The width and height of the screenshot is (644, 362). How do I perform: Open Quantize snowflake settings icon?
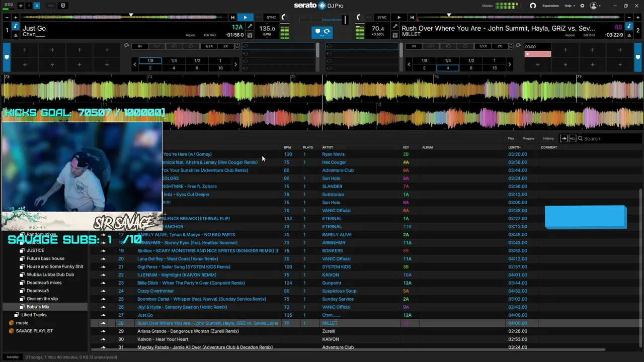(x=21, y=6)
